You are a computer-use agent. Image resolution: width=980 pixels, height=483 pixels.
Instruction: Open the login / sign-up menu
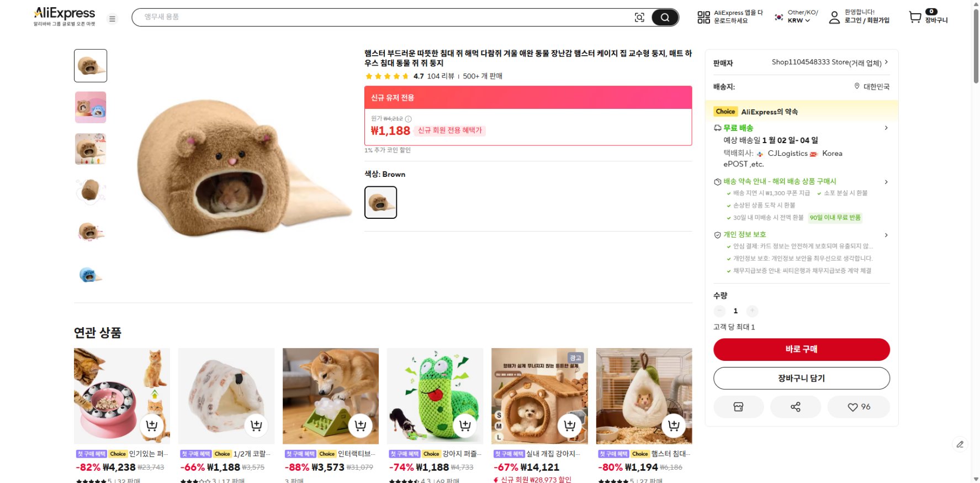[859, 17]
